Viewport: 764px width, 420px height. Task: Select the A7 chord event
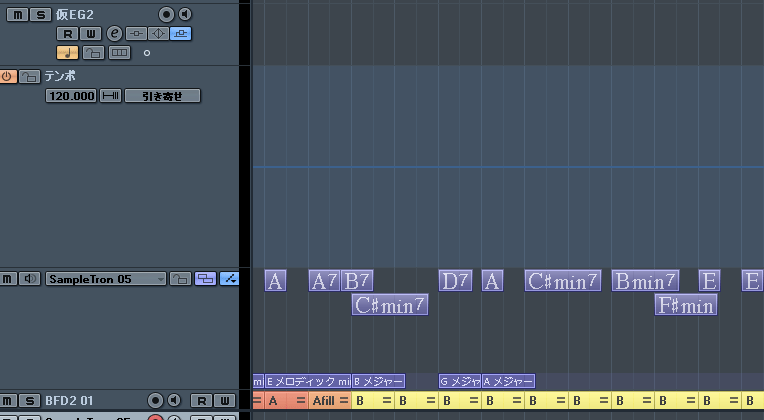click(x=324, y=281)
